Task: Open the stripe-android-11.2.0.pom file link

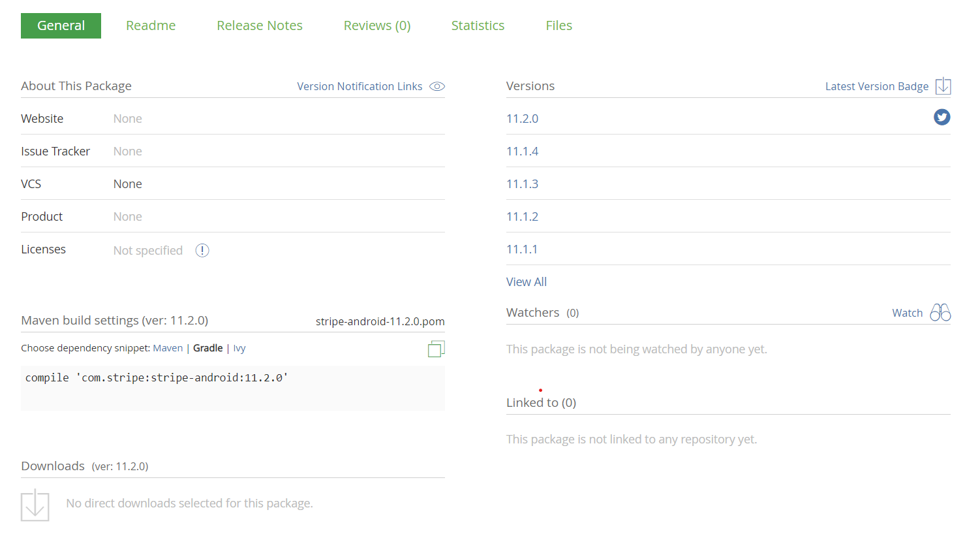Action: tap(380, 321)
